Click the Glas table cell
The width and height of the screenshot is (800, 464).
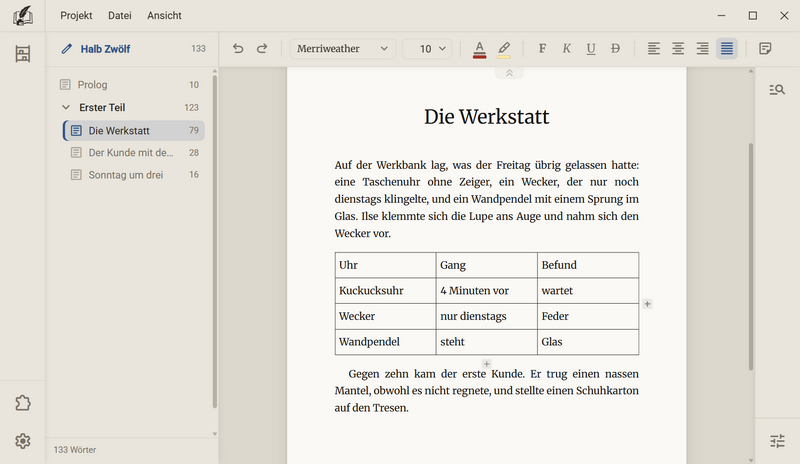[588, 341]
